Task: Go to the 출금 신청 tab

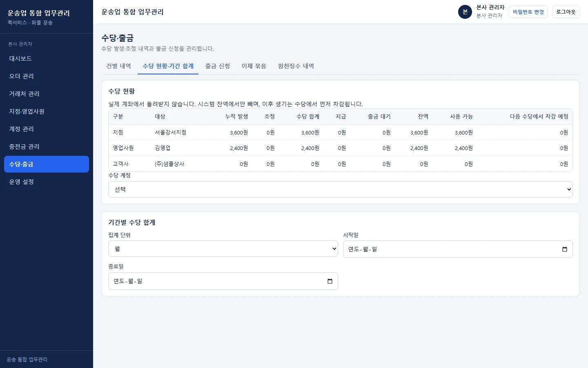Action: coord(218,66)
